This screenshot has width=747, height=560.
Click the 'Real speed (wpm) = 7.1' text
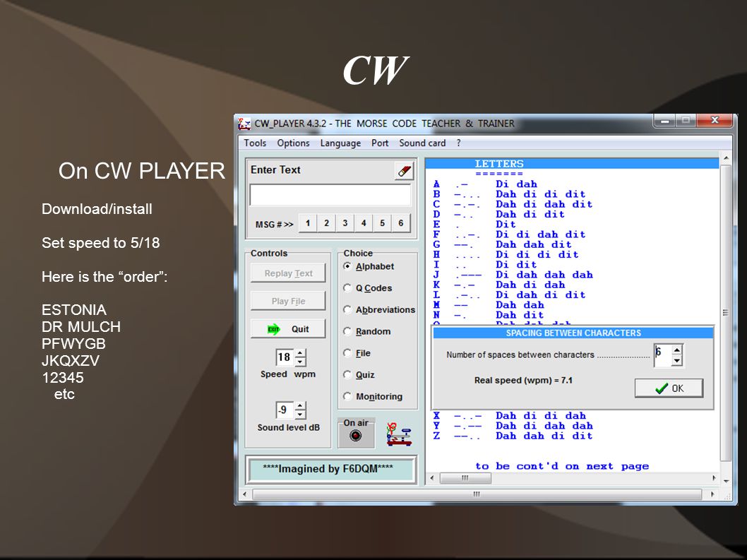pos(523,381)
